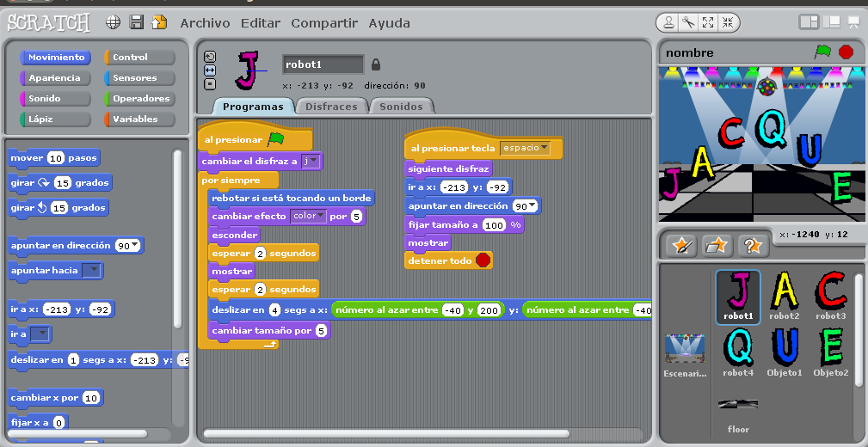Screen dimensions: 868x447
Task: Set rotation style to left-right flip
Action: [210, 70]
